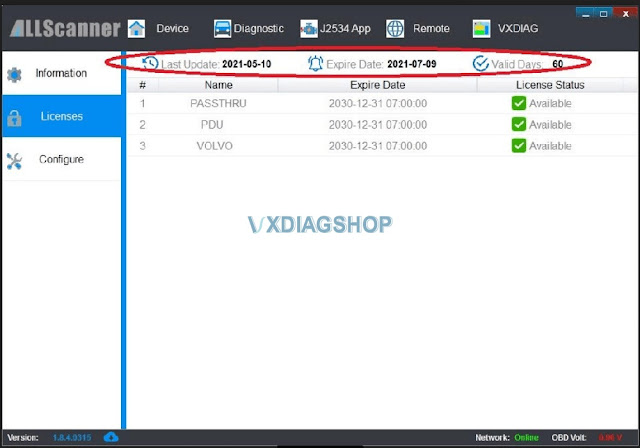Click the Device home icon
The width and height of the screenshot is (640, 448).
click(136, 29)
